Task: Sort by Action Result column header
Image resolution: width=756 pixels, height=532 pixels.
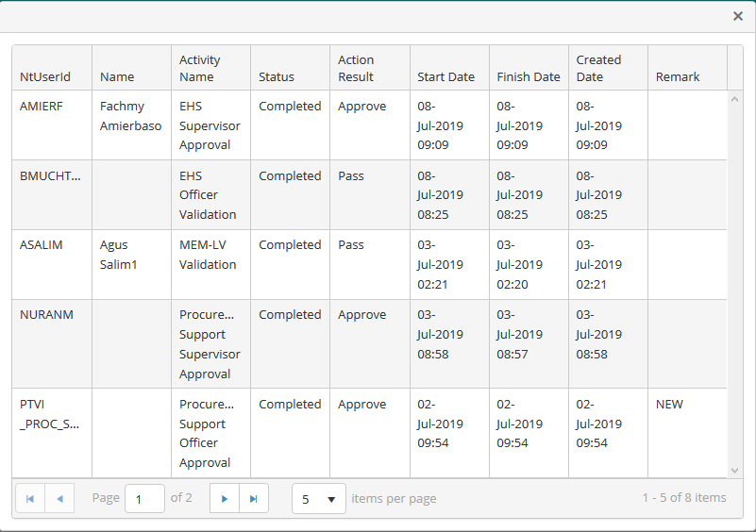Action: pos(356,68)
